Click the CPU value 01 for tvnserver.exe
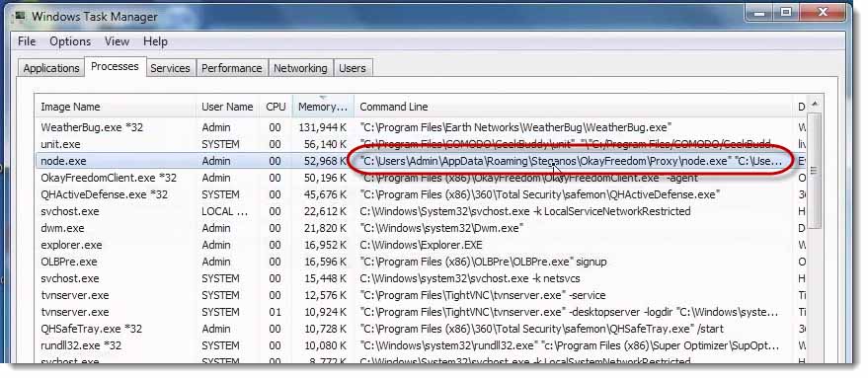Image resolution: width=868 pixels, height=378 pixels. tap(276, 312)
